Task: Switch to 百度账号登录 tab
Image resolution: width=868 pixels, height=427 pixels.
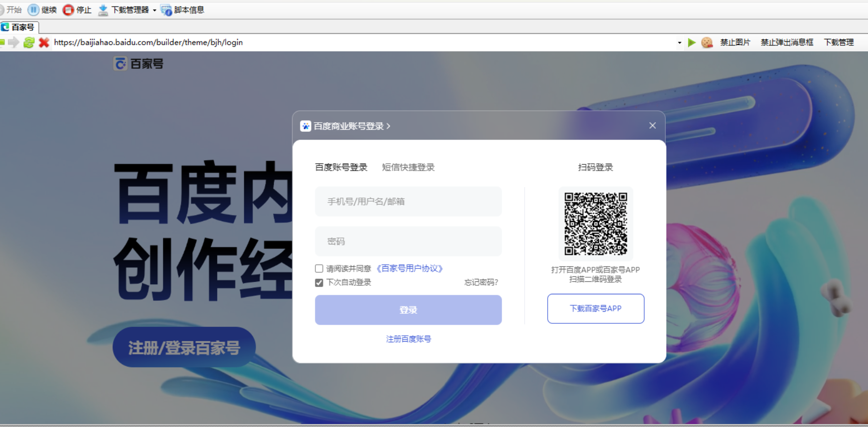Action: click(x=341, y=167)
